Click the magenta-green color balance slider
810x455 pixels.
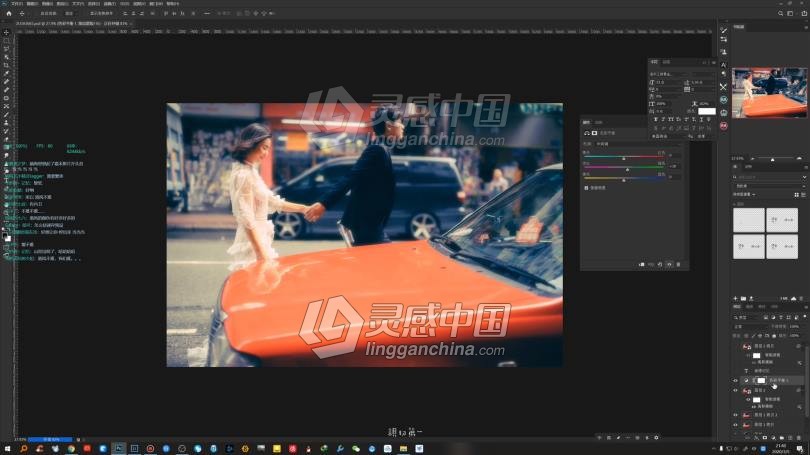[x=624, y=167]
